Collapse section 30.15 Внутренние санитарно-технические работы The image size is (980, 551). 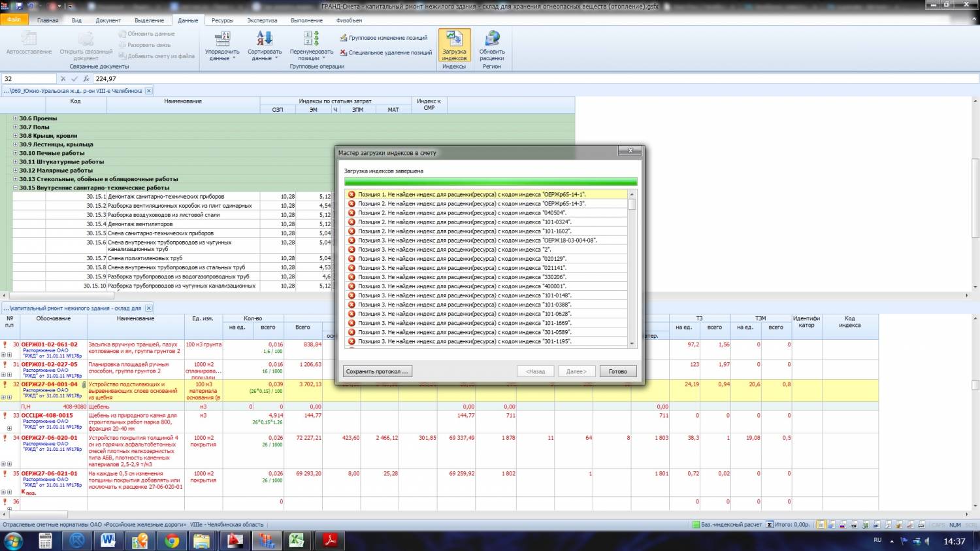point(16,188)
